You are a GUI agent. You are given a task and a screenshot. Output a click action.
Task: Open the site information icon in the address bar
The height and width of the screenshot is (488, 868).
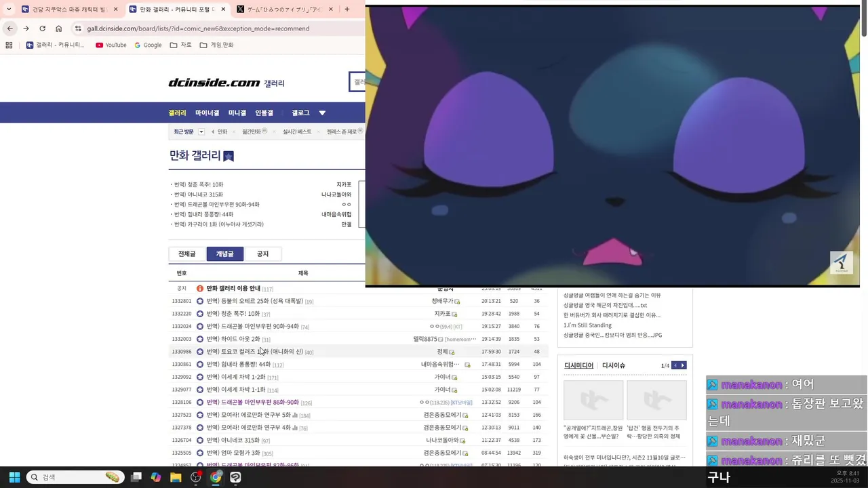tap(78, 28)
